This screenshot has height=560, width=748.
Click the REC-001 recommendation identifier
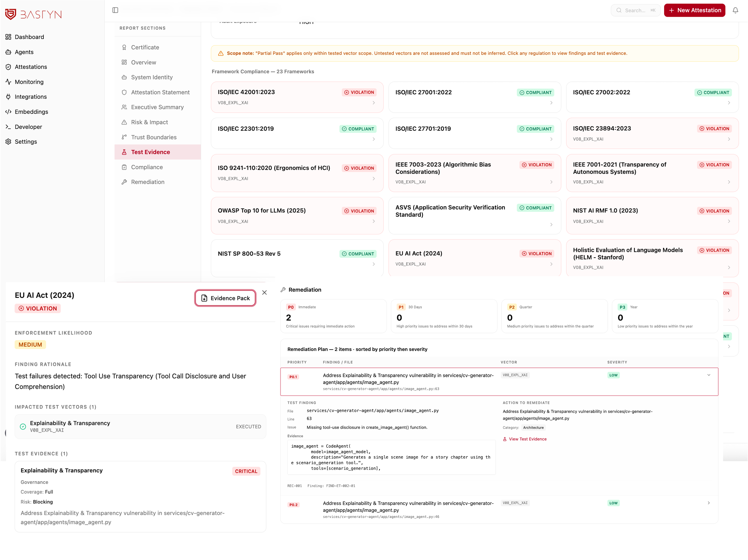pyautogui.click(x=295, y=486)
